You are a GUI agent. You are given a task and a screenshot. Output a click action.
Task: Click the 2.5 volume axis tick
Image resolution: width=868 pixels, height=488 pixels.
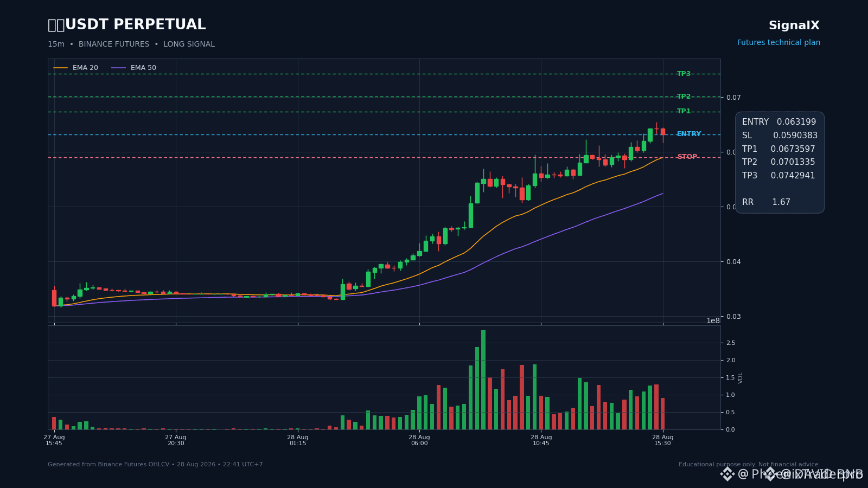[731, 343]
